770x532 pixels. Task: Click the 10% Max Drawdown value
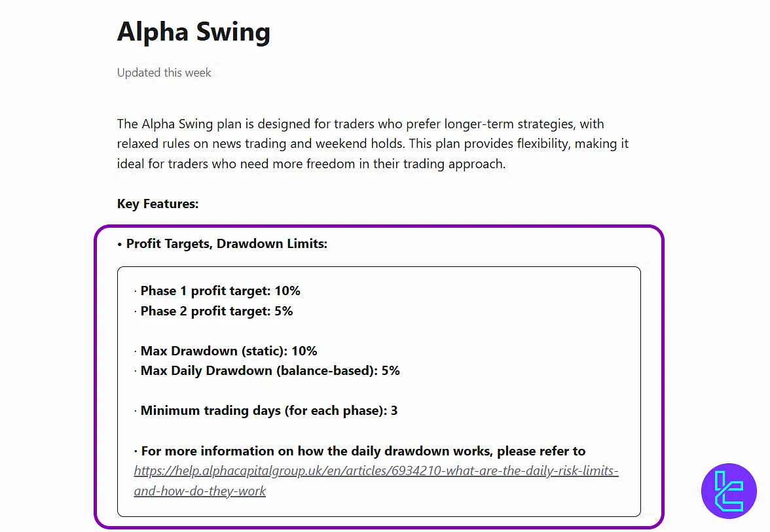tap(304, 351)
